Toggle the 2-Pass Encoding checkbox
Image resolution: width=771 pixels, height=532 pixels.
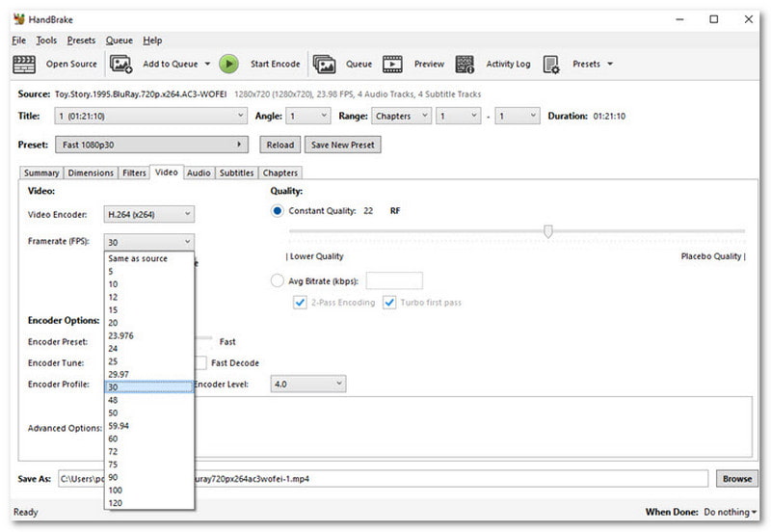coord(301,303)
